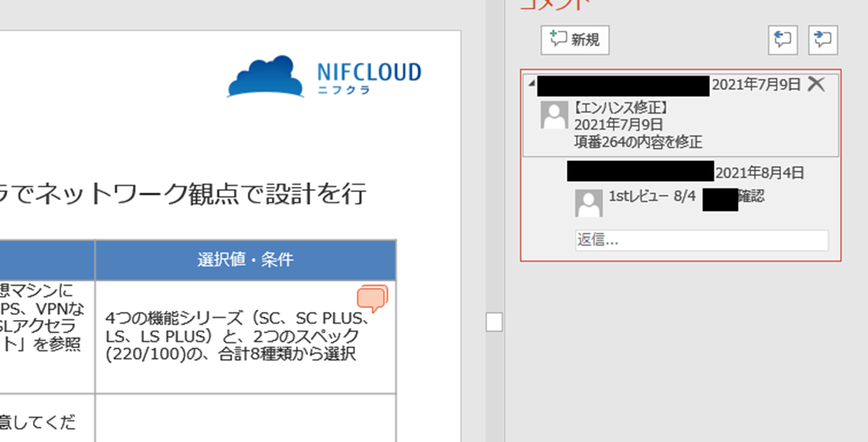Click the 新規 new comment button
Screen dimensions: 868x442
(575, 40)
